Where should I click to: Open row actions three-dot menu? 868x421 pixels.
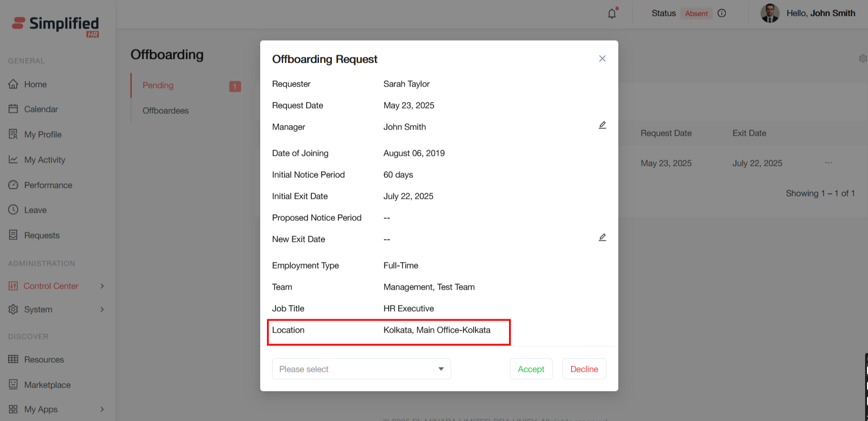coord(828,163)
